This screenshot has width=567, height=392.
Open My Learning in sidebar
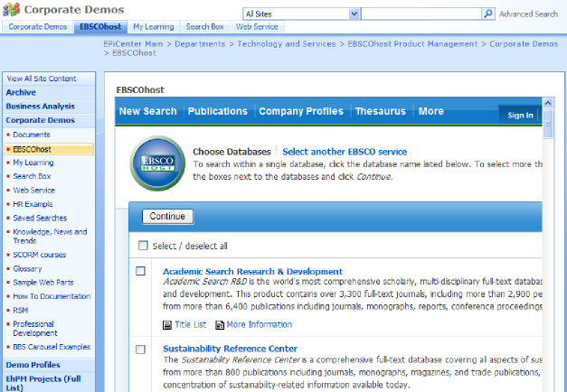(33, 163)
